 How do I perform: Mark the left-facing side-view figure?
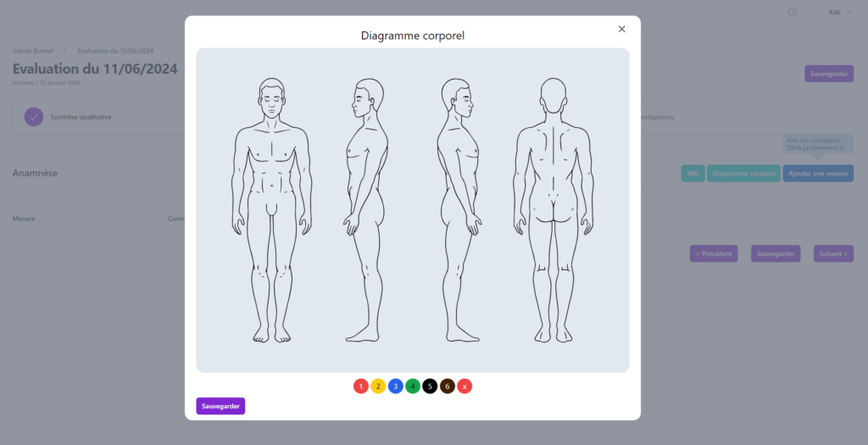tap(365, 210)
